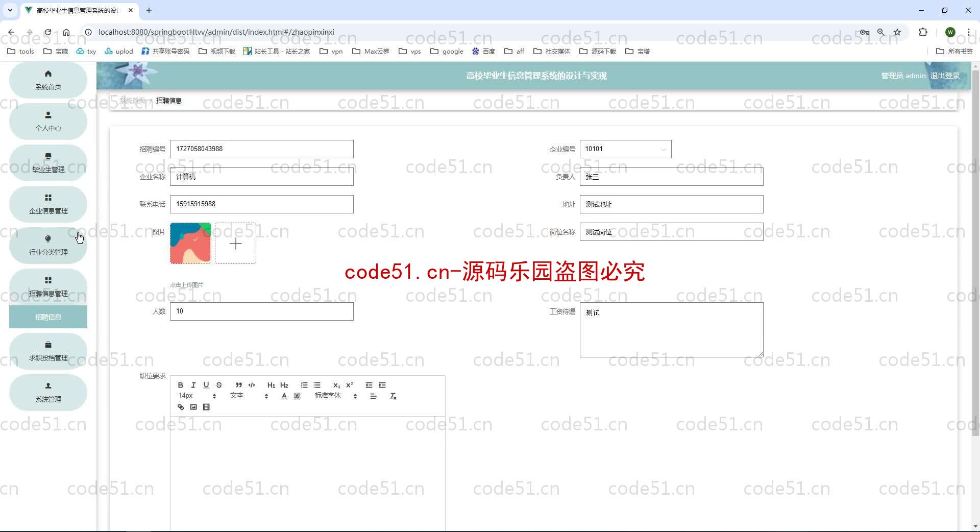The width and height of the screenshot is (980, 532).
Task: Toggle strikethrough formatting in the editor
Action: tap(219, 385)
